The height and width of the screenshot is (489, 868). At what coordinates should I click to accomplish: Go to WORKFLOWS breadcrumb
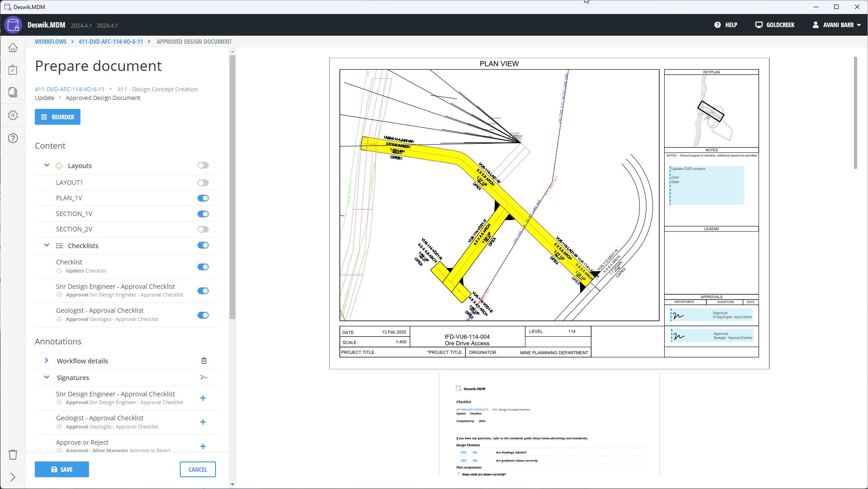click(x=51, y=42)
